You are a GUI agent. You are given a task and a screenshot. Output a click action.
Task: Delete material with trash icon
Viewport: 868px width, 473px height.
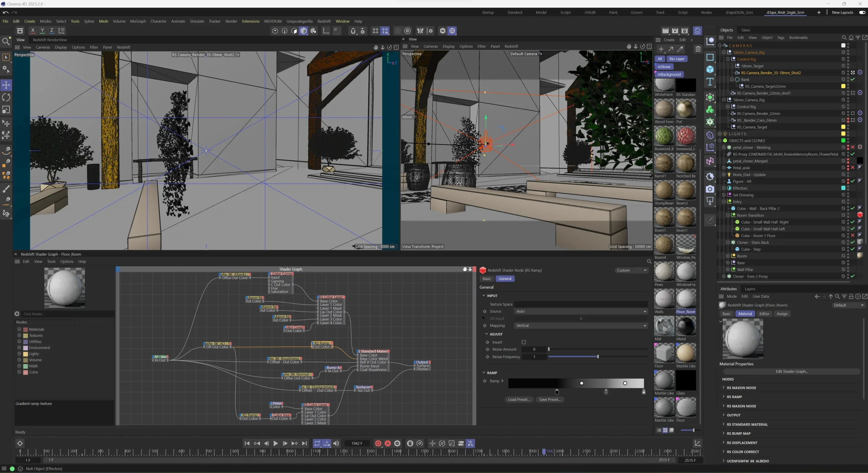click(698, 49)
